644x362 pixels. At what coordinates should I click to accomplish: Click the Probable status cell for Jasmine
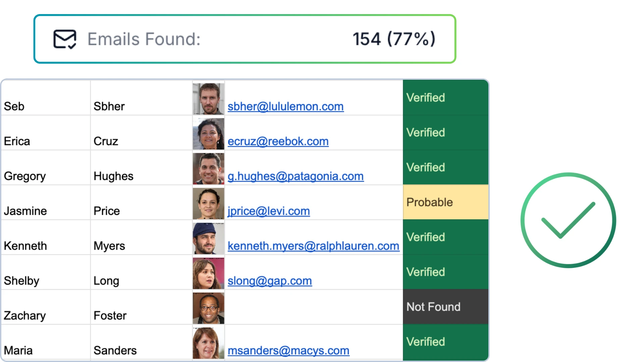click(x=445, y=202)
